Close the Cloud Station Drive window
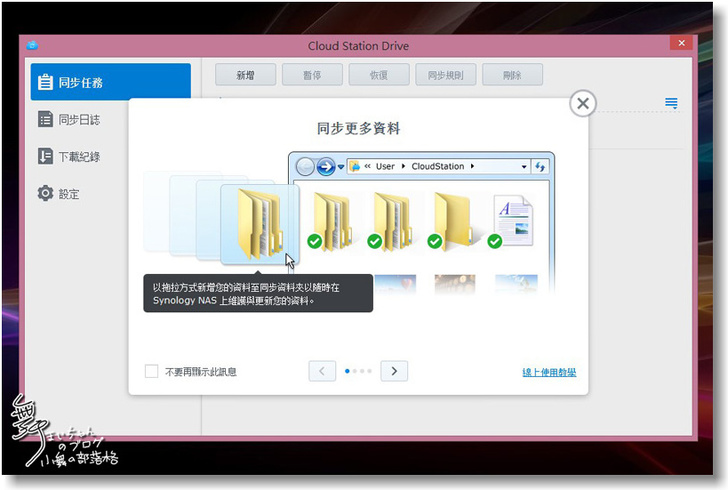Viewport: 728px width, 490px height. [681, 43]
